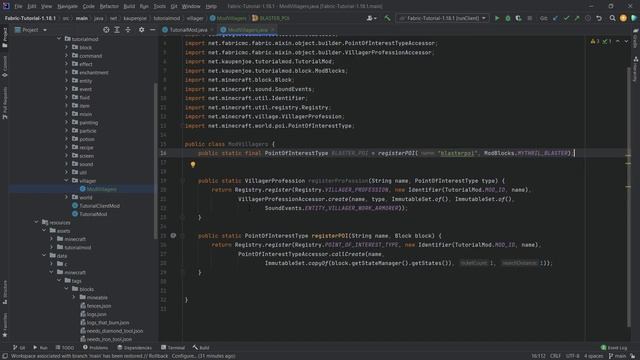640x360 pixels.
Task: Click the editor vertical scrollbar
Action: (x=629, y=196)
